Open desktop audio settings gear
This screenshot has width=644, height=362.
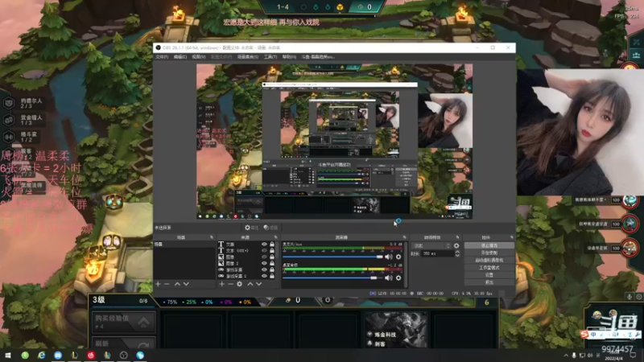click(x=398, y=278)
